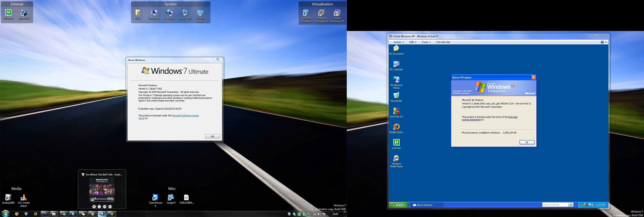
Task: Click the Search Desktop field in XP taskbar
Action: tap(555, 205)
